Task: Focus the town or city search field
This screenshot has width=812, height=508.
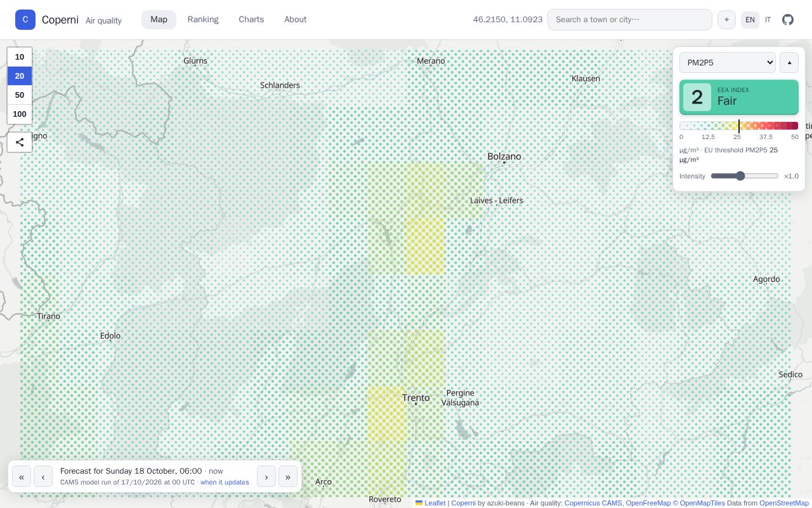Action: (630, 20)
